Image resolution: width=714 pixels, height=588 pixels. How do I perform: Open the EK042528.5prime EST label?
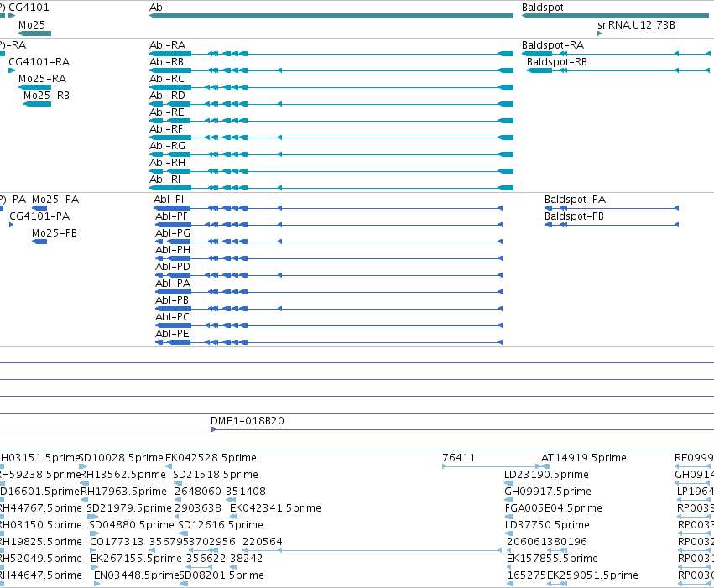click(x=211, y=458)
